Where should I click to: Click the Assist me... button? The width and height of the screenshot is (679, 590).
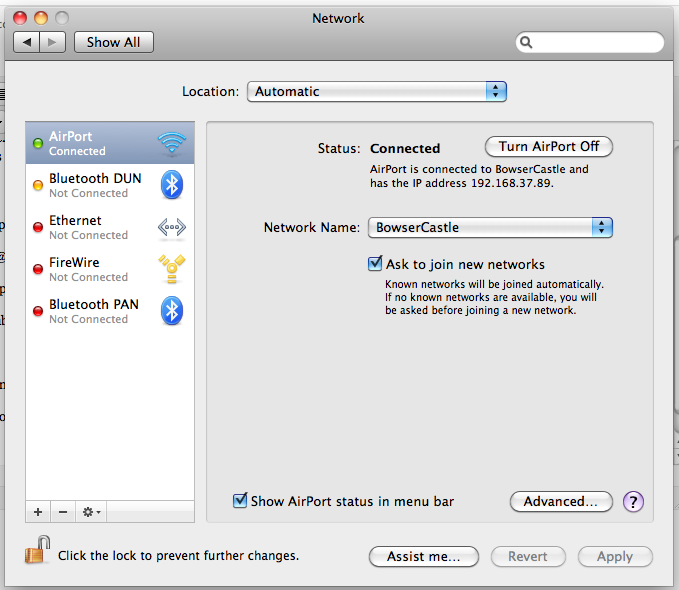click(424, 556)
